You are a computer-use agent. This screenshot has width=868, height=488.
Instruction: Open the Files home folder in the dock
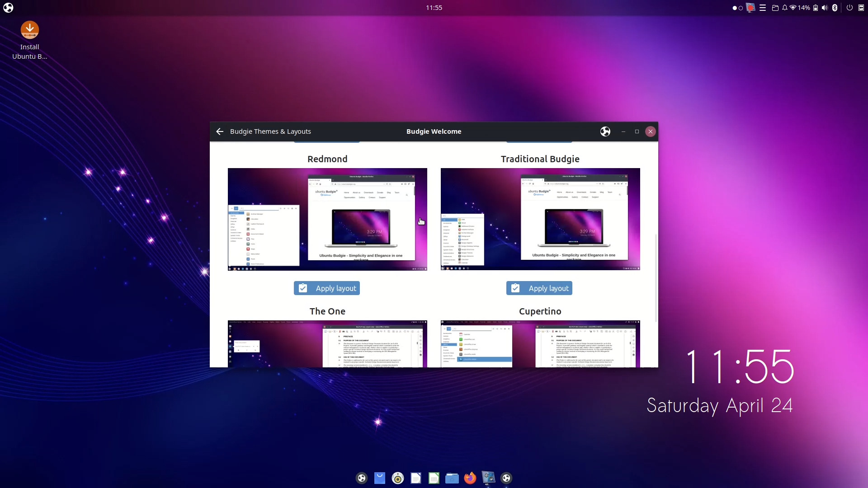coord(452,478)
